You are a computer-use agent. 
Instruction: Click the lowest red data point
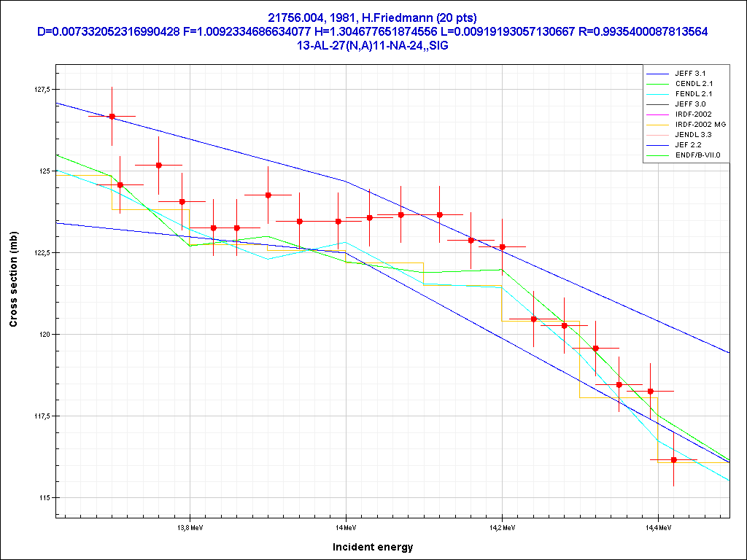click(x=673, y=460)
